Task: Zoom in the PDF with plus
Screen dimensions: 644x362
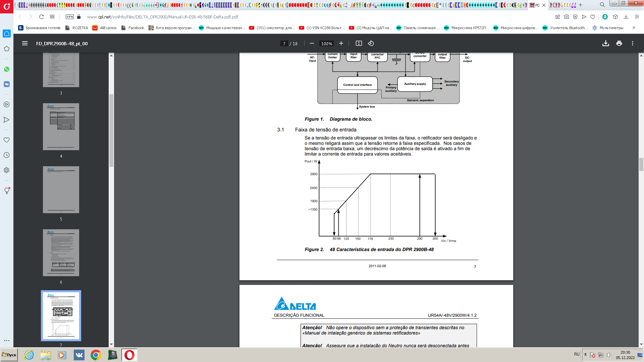Action: 341,43
